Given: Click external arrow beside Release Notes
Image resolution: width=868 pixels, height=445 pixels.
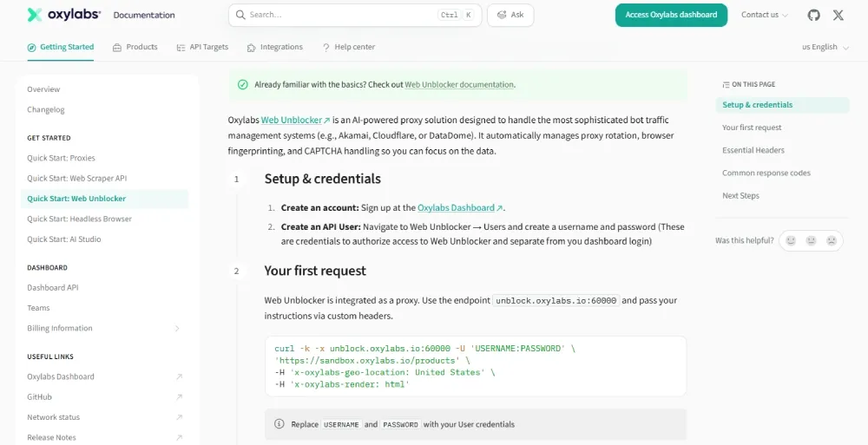Looking at the screenshot, I should click(179, 438).
